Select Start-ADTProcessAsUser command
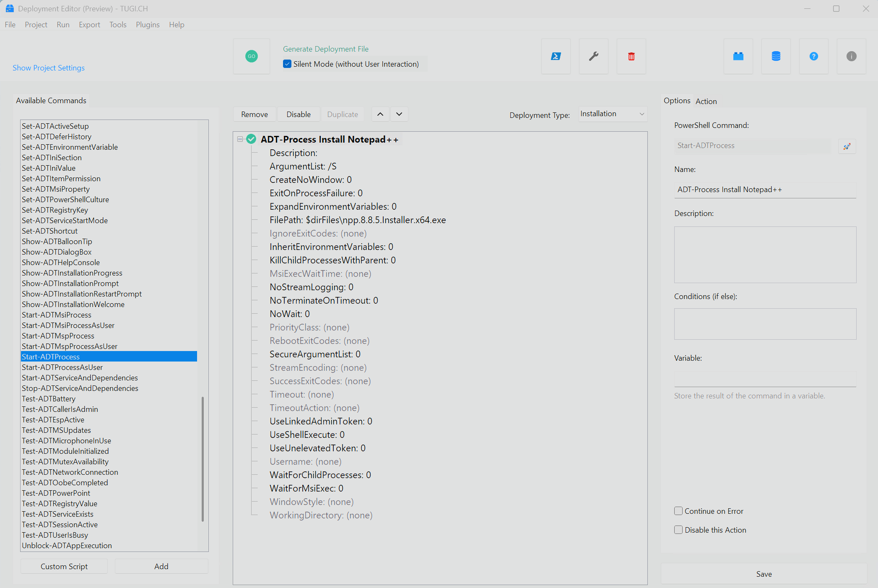Viewport: 878px width, 588px height. [x=62, y=367]
